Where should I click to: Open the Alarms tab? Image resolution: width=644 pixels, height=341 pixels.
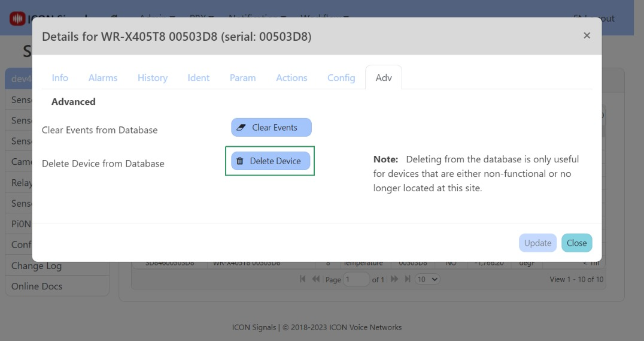(x=103, y=78)
